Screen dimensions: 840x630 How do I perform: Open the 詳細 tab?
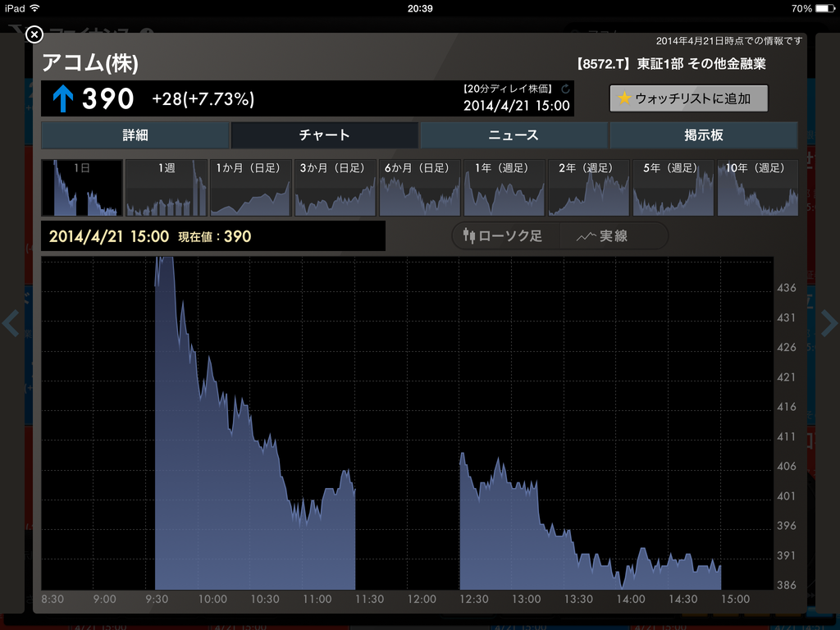click(135, 135)
